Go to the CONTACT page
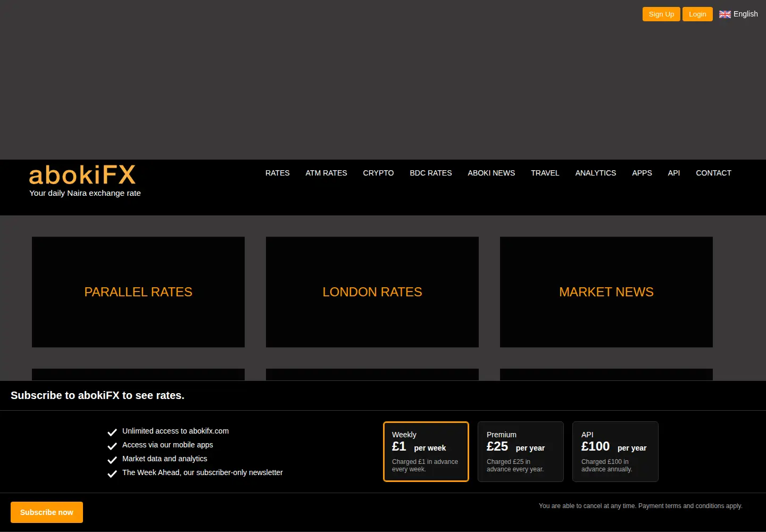Viewport: 766px width, 532px height. 713,173
